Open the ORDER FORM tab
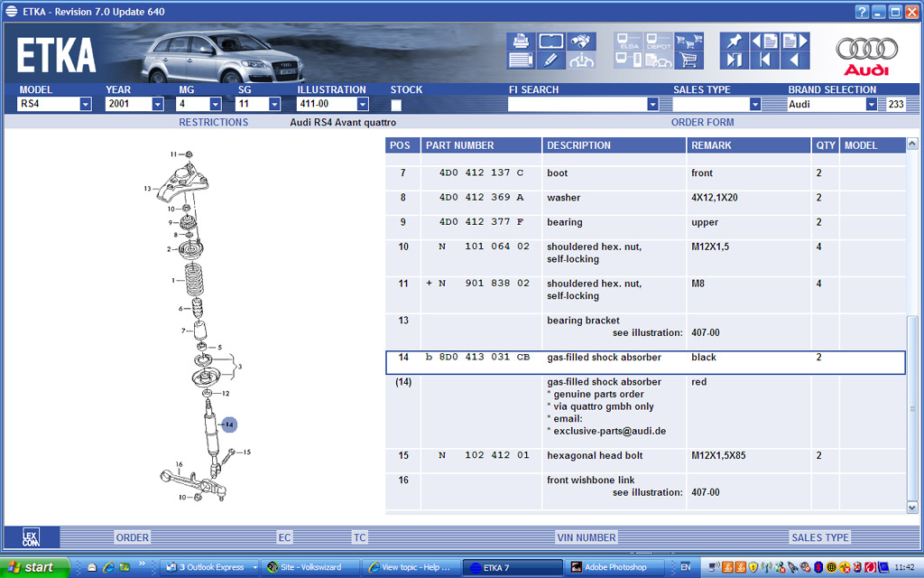This screenshot has height=578, width=924. [702, 122]
